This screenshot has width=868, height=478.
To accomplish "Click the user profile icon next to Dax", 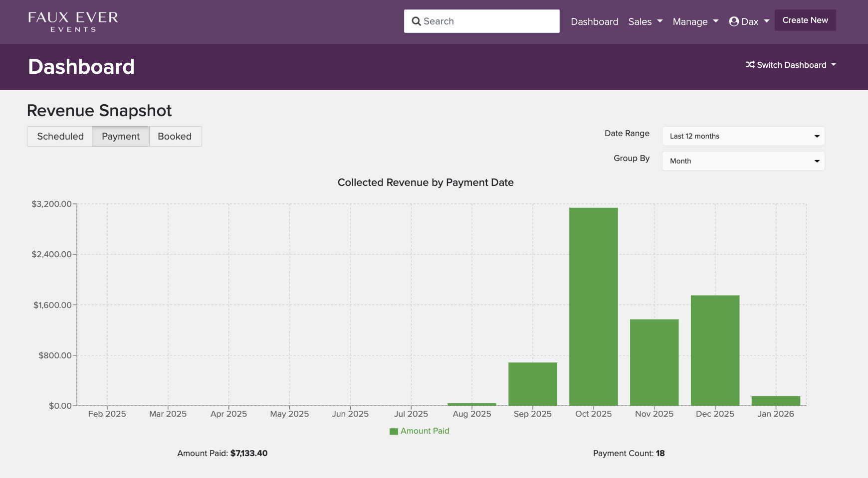I will 733,21.
